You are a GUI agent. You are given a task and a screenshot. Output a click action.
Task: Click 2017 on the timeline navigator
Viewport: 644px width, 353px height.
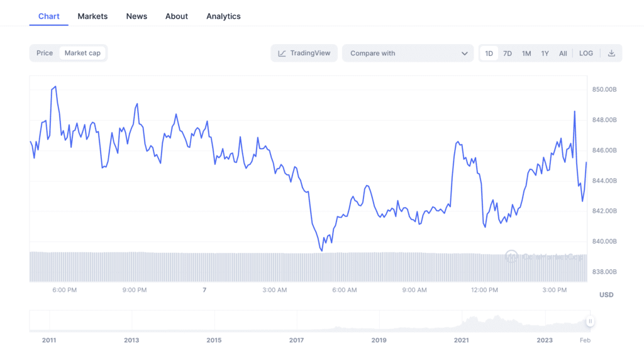[296, 340]
